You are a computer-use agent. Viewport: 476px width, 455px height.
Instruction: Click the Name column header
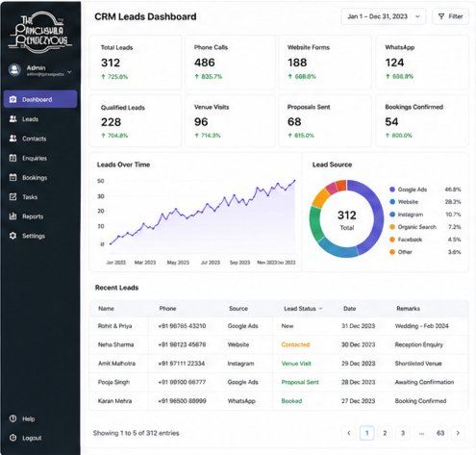pyautogui.click(x=106, y=309)
